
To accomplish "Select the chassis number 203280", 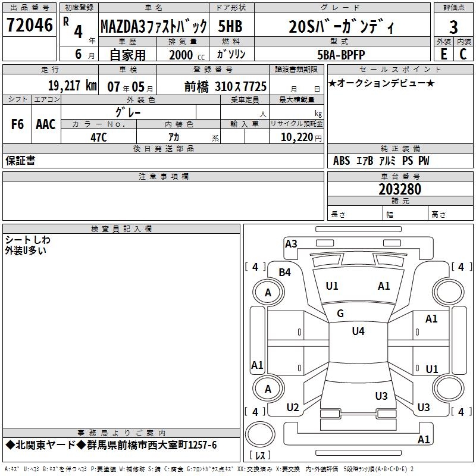I will [400, 189].
